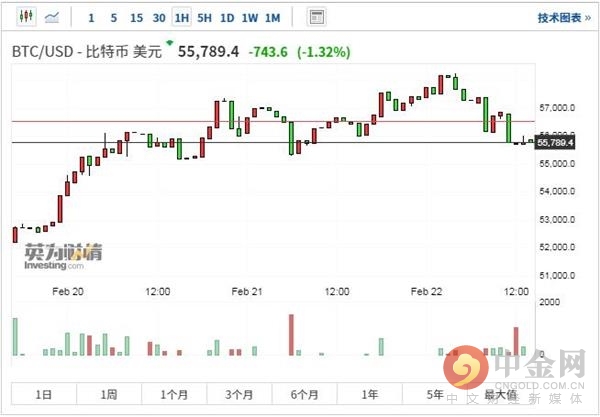Screen dimensions: 600x417
Task: Select the 1M interval
Action: click(x=272, y=18)
